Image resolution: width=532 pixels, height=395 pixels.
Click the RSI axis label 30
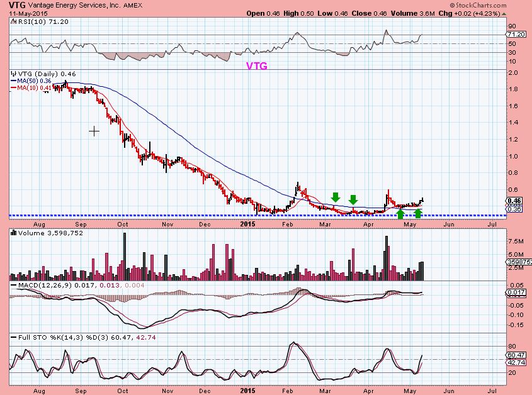[x=512, y=52]
